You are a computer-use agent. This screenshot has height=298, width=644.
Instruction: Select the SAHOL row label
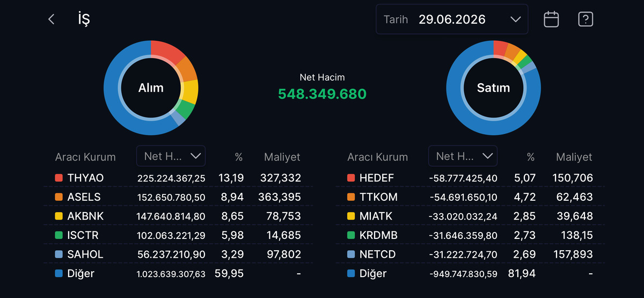coord(85,255)
